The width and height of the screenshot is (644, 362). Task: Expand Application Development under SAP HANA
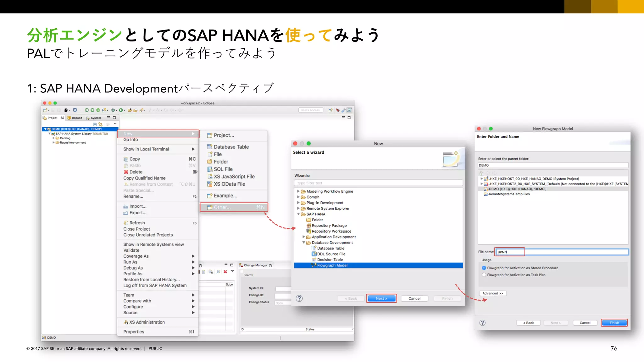click(x=303, y=237)
